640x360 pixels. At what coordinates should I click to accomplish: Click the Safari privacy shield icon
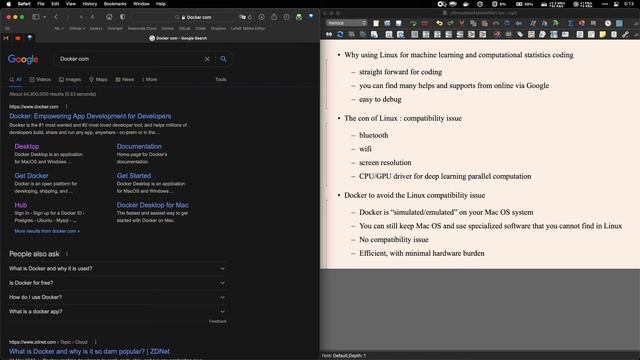click(x=122, y=17)
